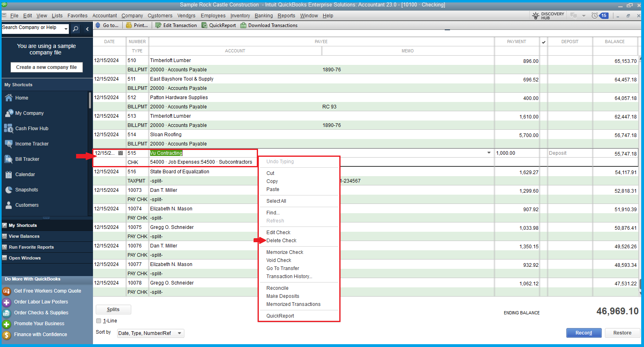Open the Calendar shortcut icon
The width and height of the screenshot is (644, 347).
click(8, 175)
